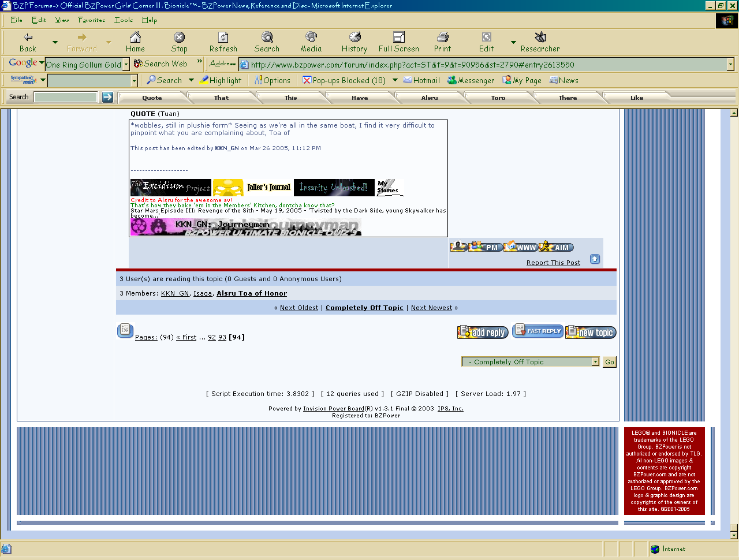
Task: Open the Help menu
Action: pyautogui.click(x=150, y=20)
